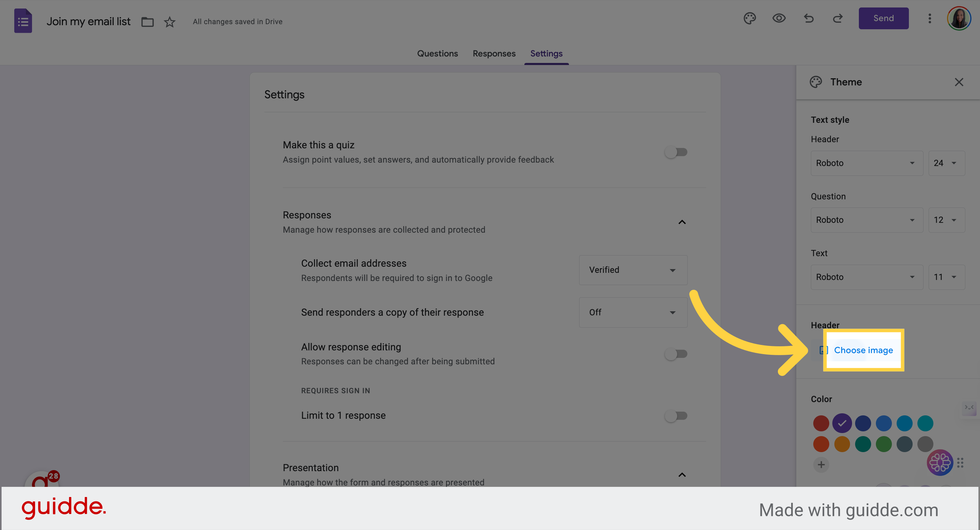Image resolution: width=980 pixels, height=530 pixels.
Task: Click the form title Join my email list
Action: (x=88, y=22)
